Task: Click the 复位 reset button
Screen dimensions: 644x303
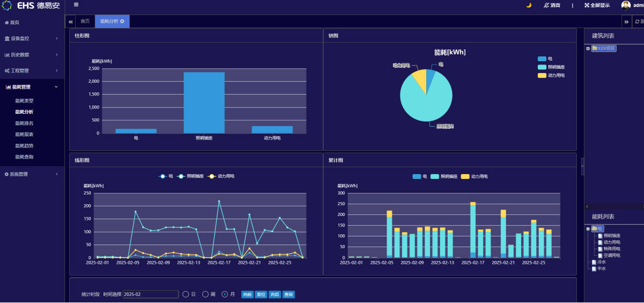Action: coord(261,294)
